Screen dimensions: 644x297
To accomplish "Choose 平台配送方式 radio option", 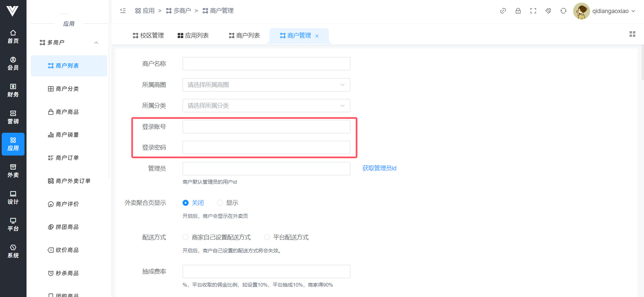I will (x=267, y=237).
